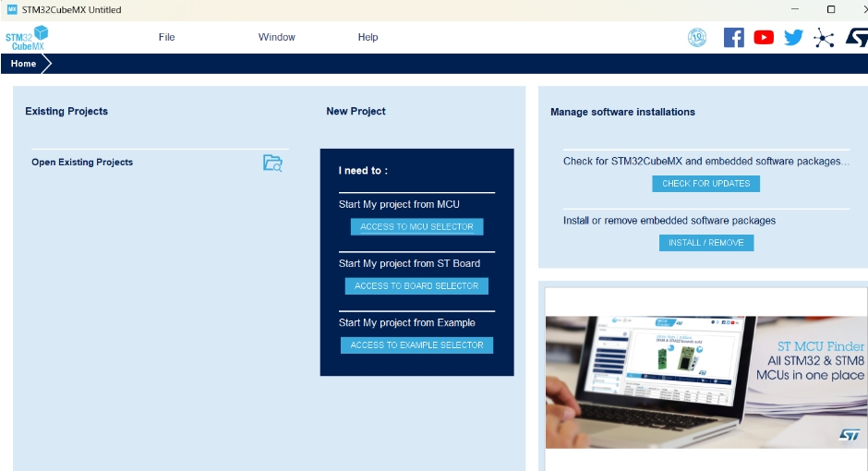Click the 'New Project' heading
This screenshot has width=868, height=471.
(356, 111)
